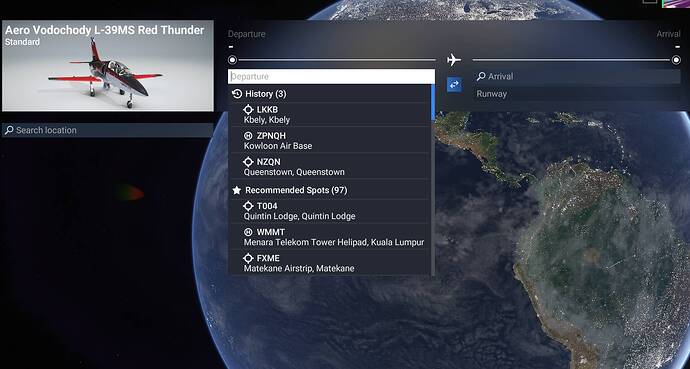This screenshot has width=690, height=369.
Task: Collapse the History (3) section
Action: click(329, 94)
